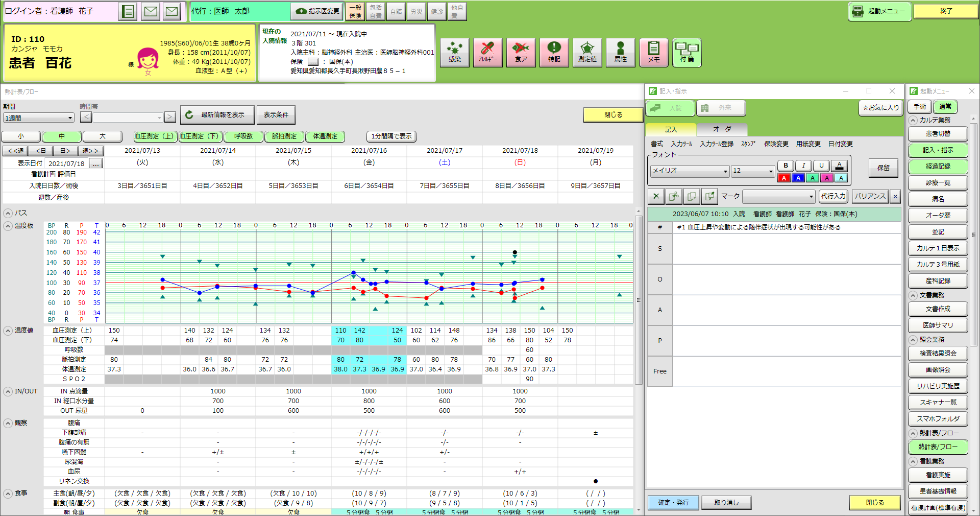Switch to the オーダ tab

tap(722, 129)
